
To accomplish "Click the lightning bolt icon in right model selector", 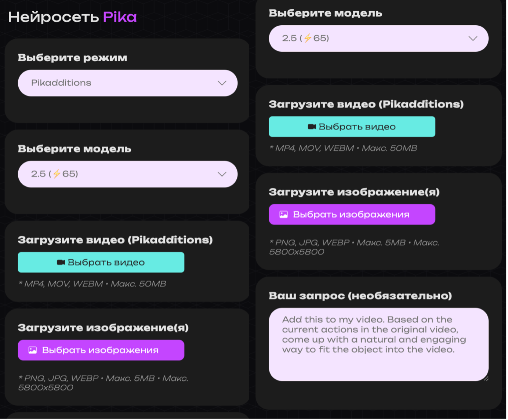I will [x=308, y=38].
